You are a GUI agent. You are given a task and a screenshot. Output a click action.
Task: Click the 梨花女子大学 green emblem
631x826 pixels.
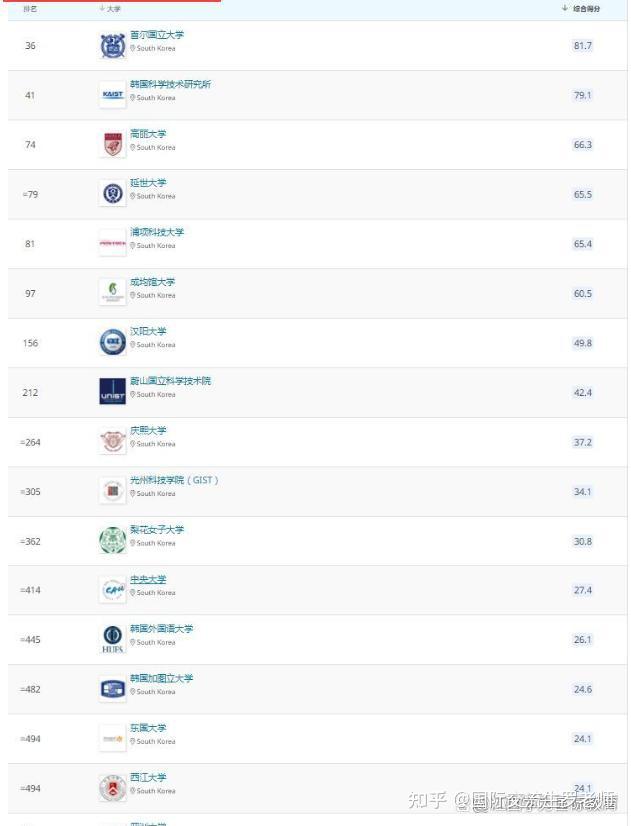click(112, 540)
